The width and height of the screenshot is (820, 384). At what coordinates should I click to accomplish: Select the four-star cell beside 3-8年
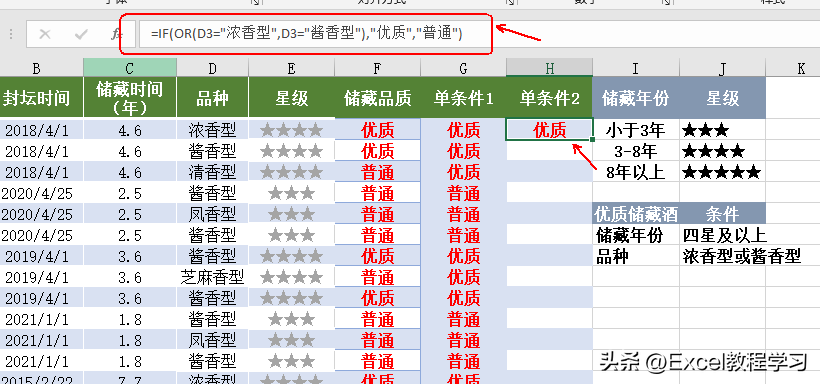(722, 151)
